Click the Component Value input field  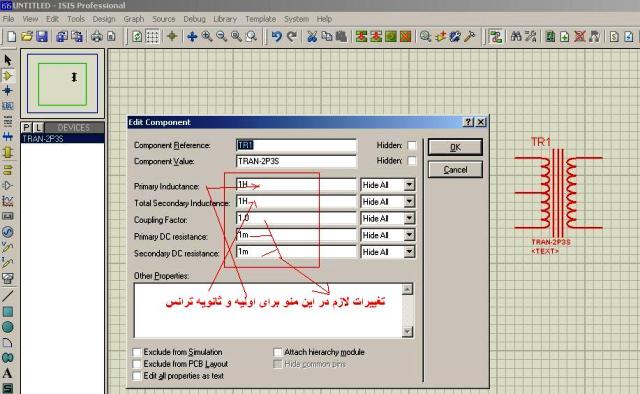tap(296, 161)
